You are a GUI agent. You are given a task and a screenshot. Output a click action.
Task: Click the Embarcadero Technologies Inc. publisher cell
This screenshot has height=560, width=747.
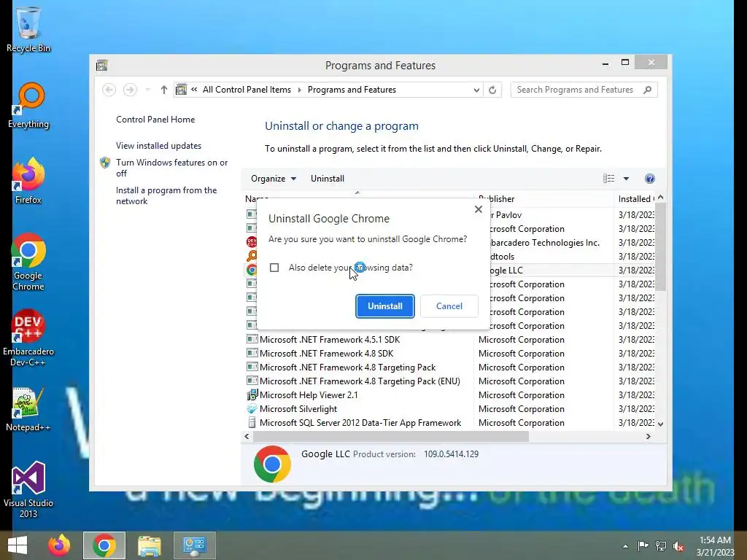[544, 242]
